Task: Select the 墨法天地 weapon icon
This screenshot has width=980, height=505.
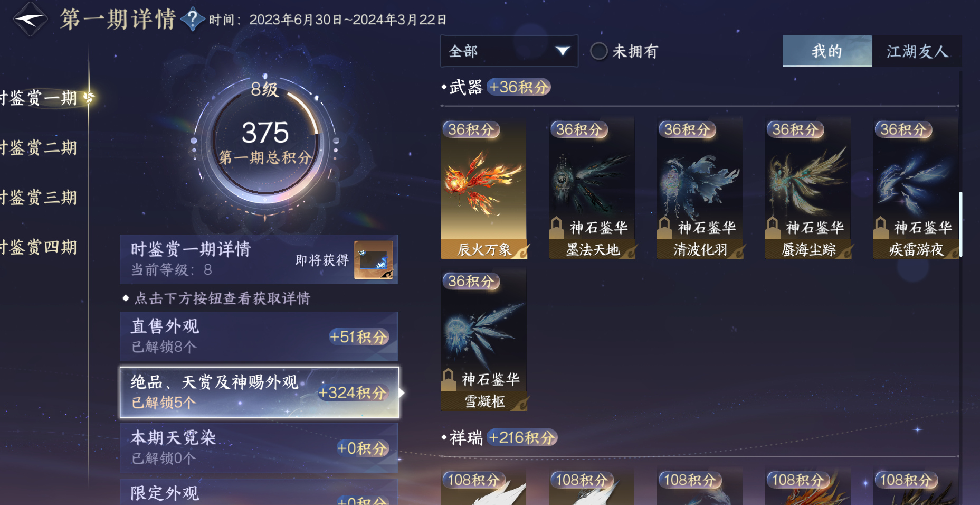Action: tap(592, 189)
